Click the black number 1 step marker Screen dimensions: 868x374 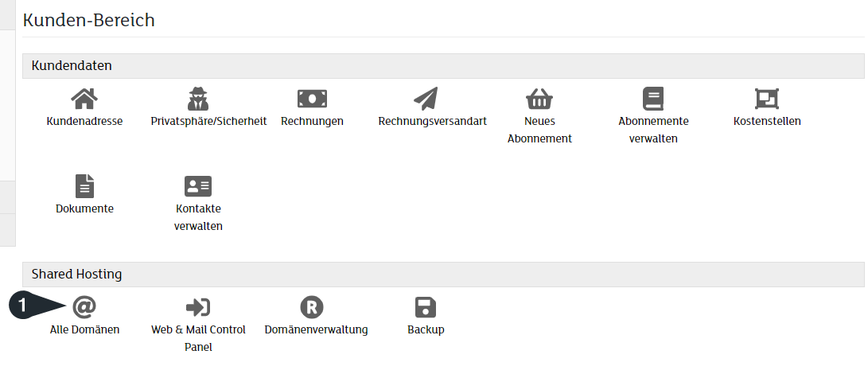tap(24, 306)
